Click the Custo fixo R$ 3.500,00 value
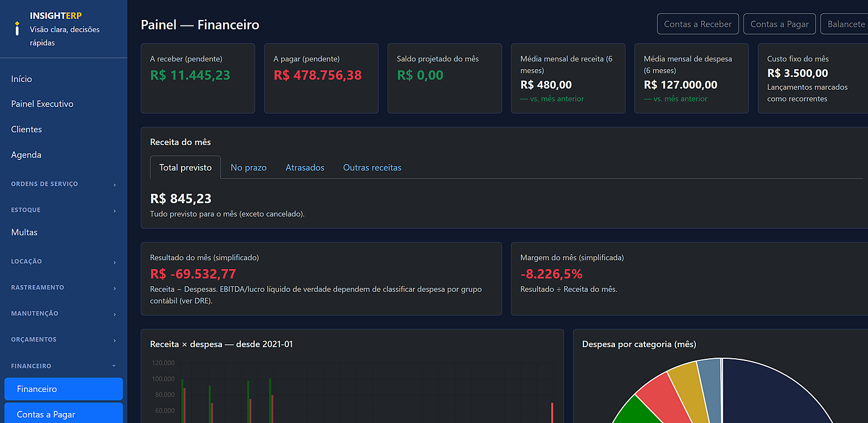This screenshot has width=868, height=423. [x=798, y=73]
